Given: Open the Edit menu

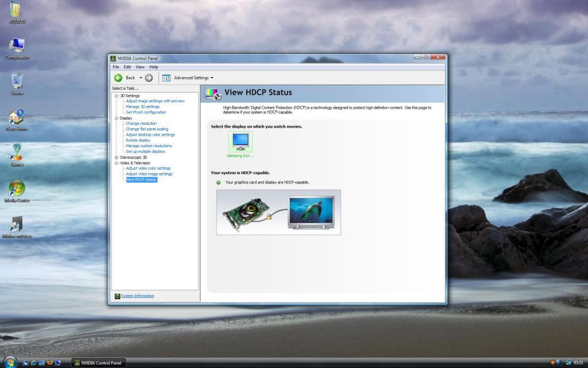Looking at the screenshot, I should pos(127,67).
